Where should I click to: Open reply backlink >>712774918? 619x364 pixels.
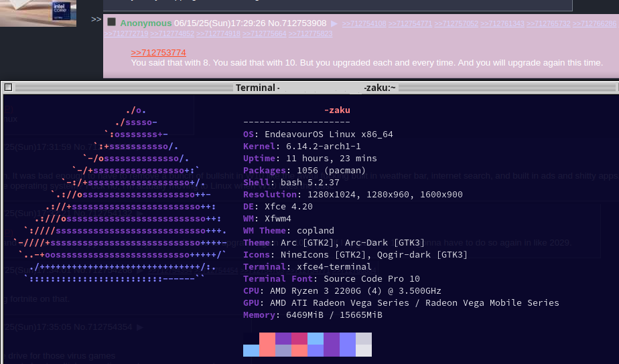click(x=218, y=33)
